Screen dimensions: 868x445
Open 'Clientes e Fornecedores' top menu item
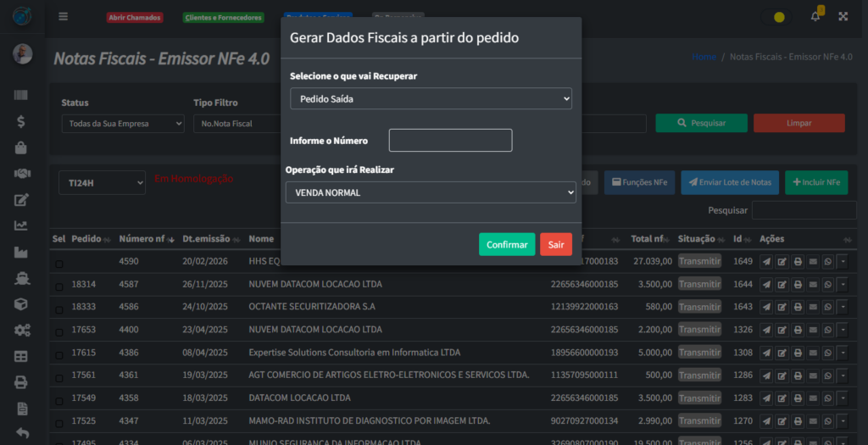[x=223, y=18]
